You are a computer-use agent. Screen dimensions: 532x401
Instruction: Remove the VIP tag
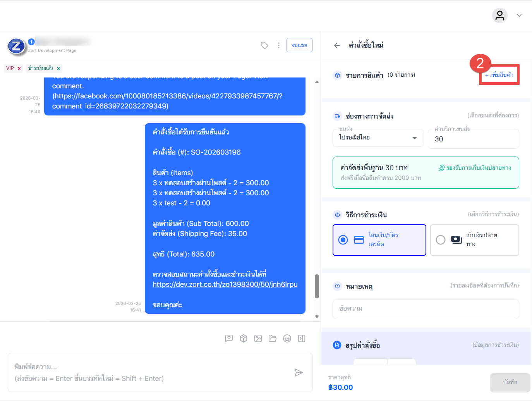tap(19, 69)
